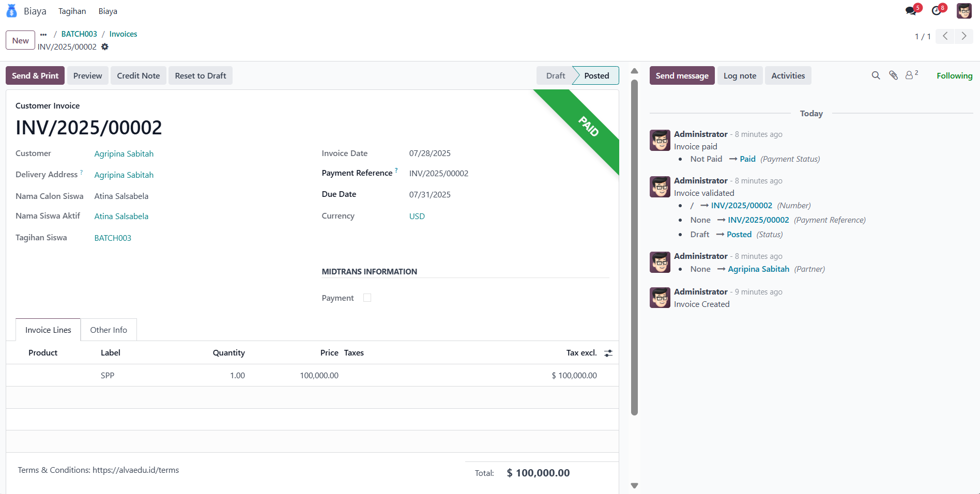Image resolution: width=980 pixels, height=494 pixels.
Task: Switch to the Other Info tab
Action: tap(109, 330)
